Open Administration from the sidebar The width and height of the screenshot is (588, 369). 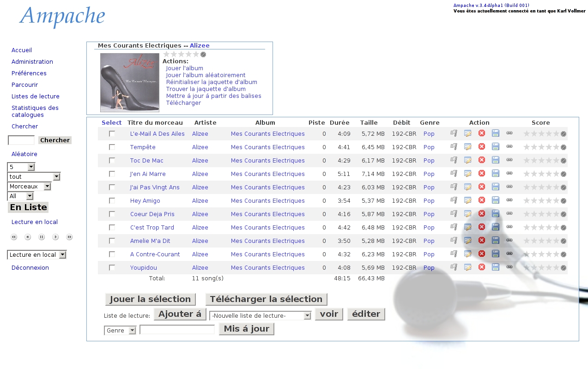32,61
